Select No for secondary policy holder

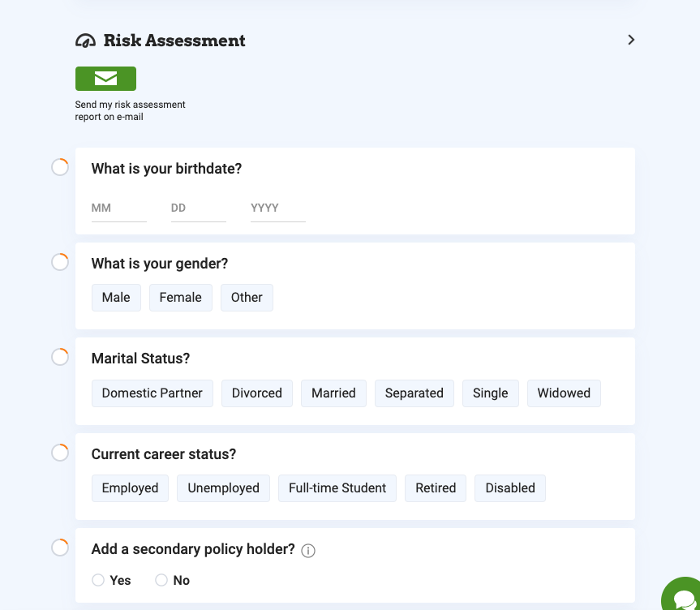pyautogui.click(x=161, y=580)
